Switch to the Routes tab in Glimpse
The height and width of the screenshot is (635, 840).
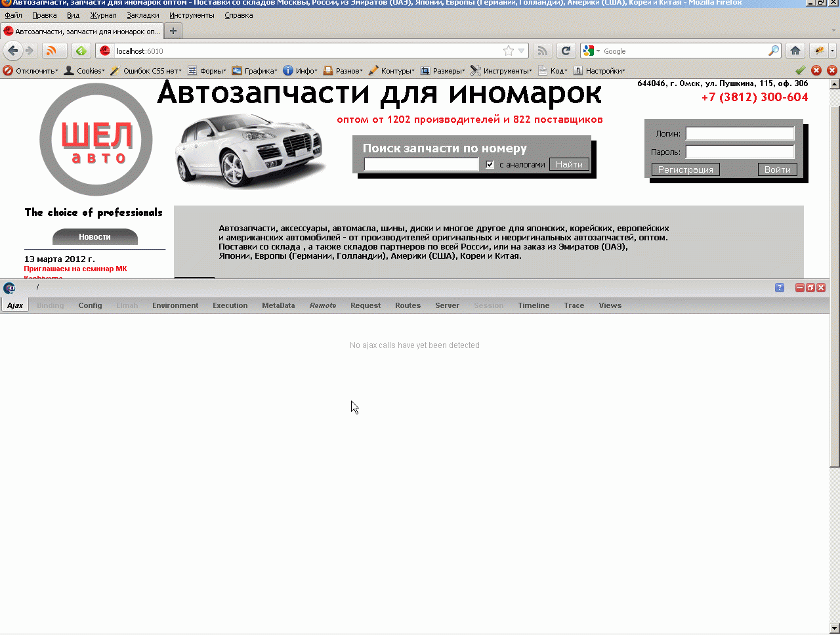[x=408, y=305]
